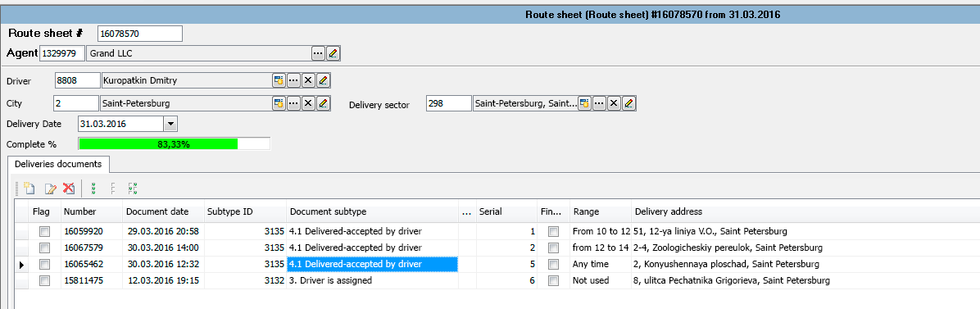This screenshot has height=309, width=980.
Task: Select address '8, ulitca Pechatnika Grigorieva' cell
Action: (x=805, y=281)
